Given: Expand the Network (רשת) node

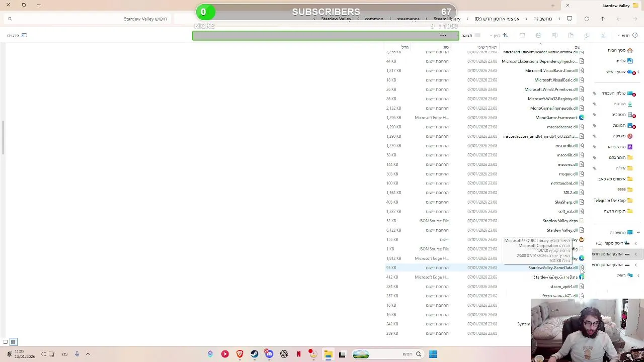Looking at the screenshot, I should (638, 276).
